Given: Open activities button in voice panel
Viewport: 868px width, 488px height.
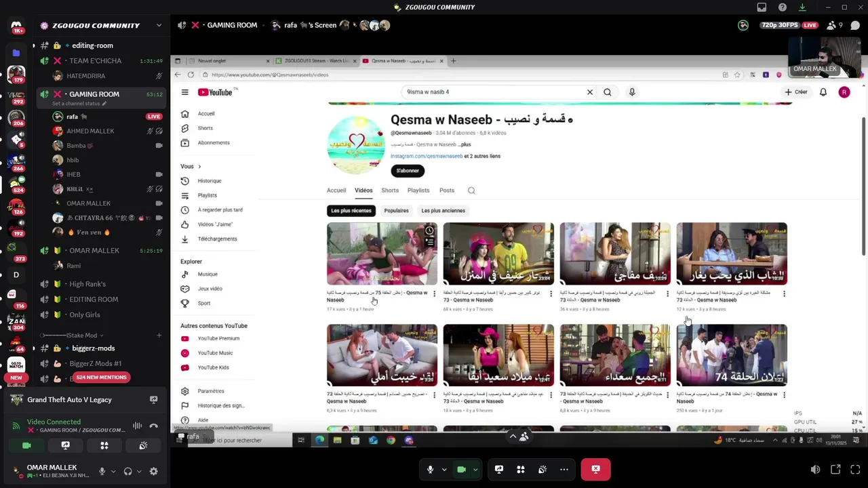Looking at the screenshot, I should tap(104, 445).
